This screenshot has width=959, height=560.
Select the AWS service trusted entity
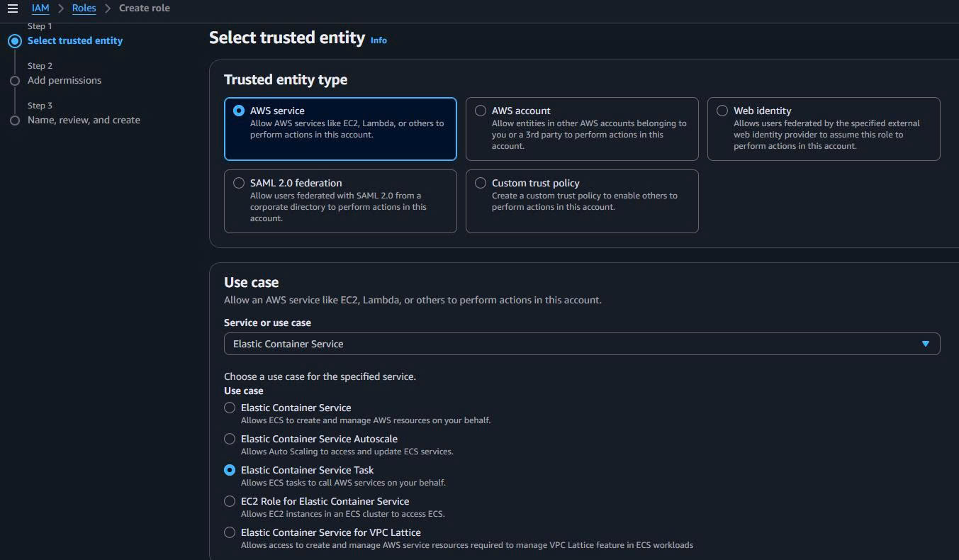click(238, 110)
